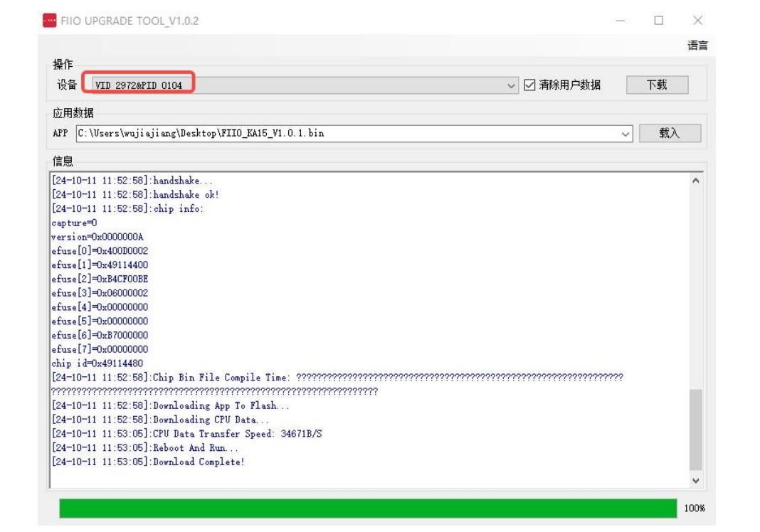
Task: Click the log scrollbar thumb
Action: [x=695, y=430]
